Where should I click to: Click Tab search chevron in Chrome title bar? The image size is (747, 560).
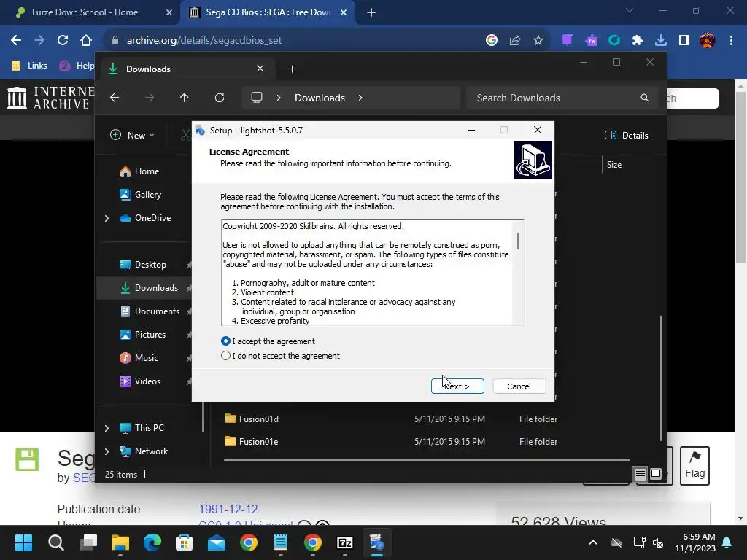[630, 10]
